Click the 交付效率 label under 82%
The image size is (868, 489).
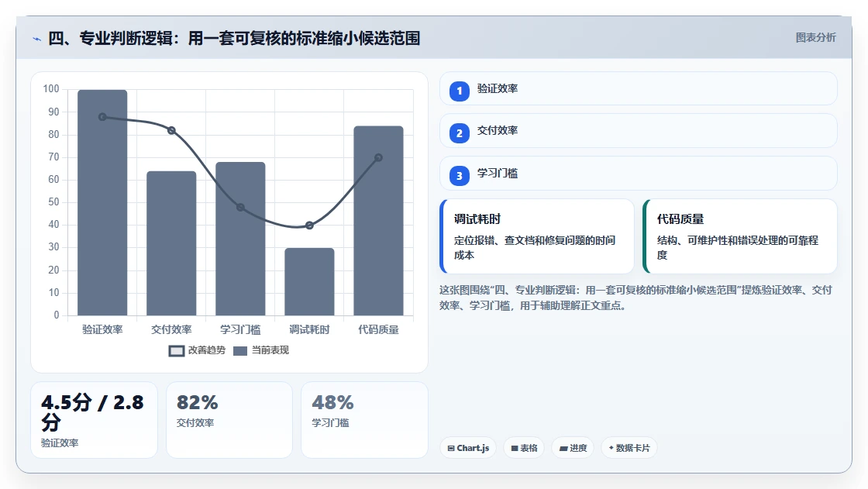click(x=195, y=423)
